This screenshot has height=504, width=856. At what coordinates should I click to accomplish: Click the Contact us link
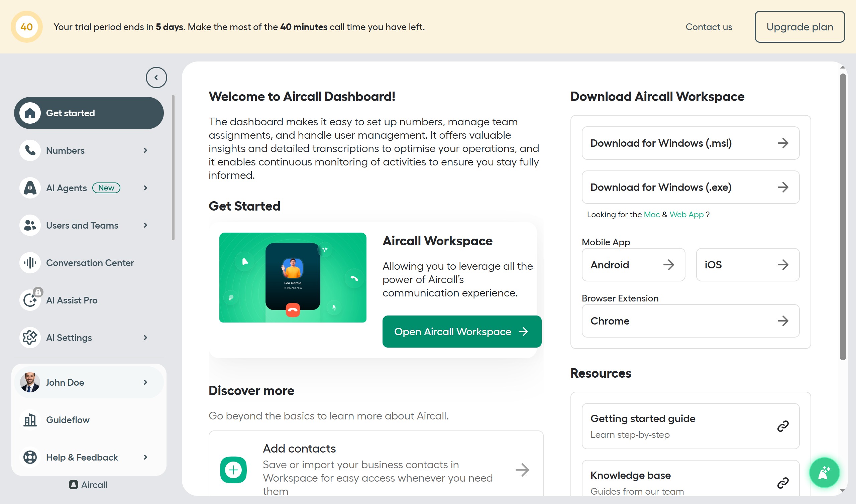pos(709,27)
